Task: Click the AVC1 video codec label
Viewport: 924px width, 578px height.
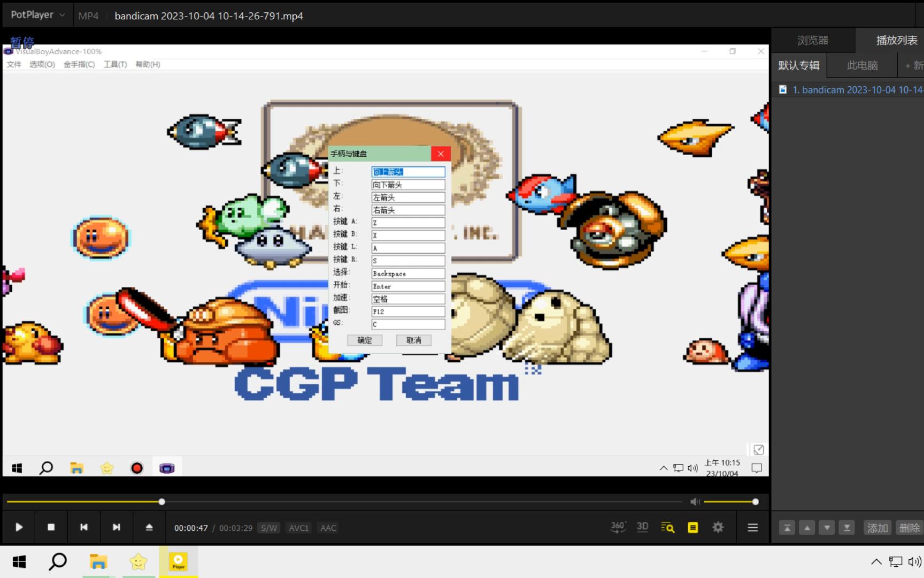Action: (299, 528)
